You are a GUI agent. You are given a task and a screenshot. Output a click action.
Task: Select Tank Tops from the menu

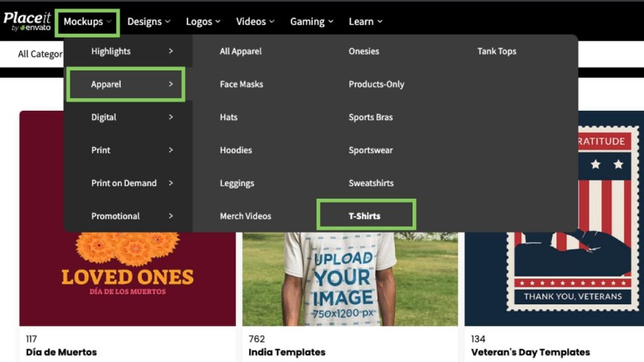(496, 52)
